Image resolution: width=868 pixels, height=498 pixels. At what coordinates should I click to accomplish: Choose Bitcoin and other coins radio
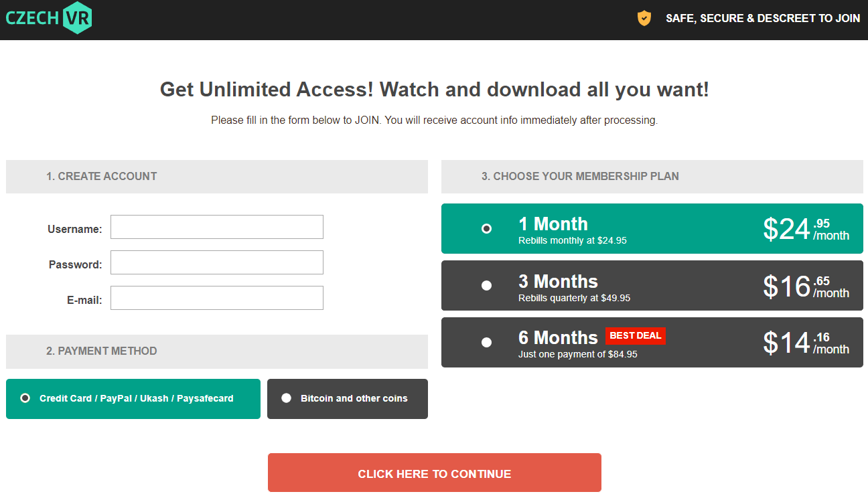287,398
